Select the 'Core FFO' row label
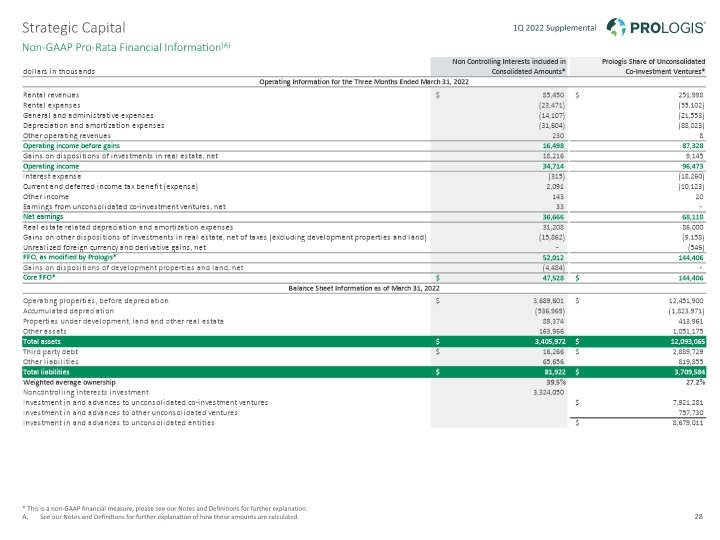720x540 pixels. (x=40, y=277)
